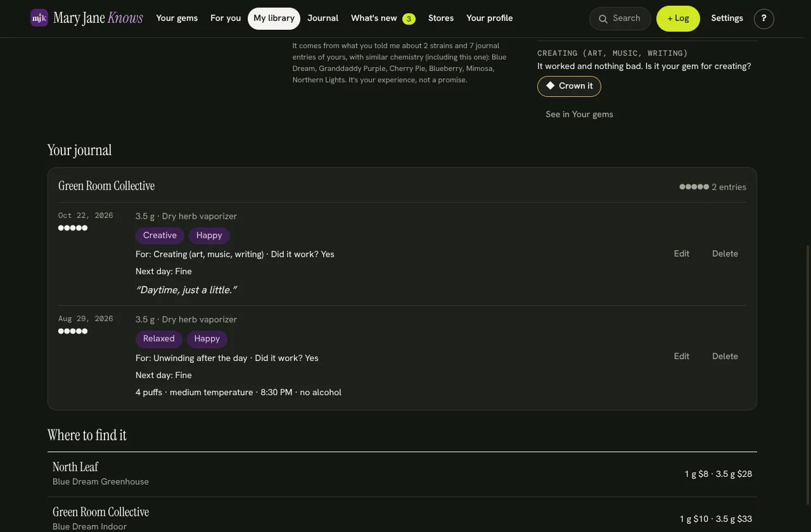Select the My library tab
The image size is (811, 532).
tap(274, 18)
